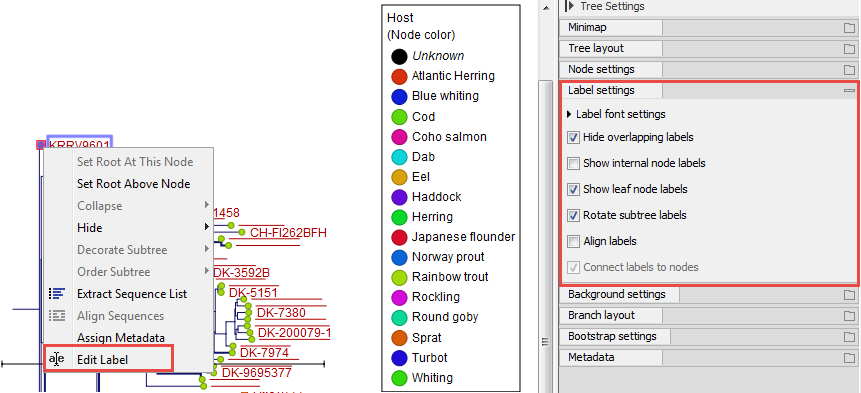Open the Bootstrap settings section header
Viewport: 861px width, 393px height.
coord(616,336)
